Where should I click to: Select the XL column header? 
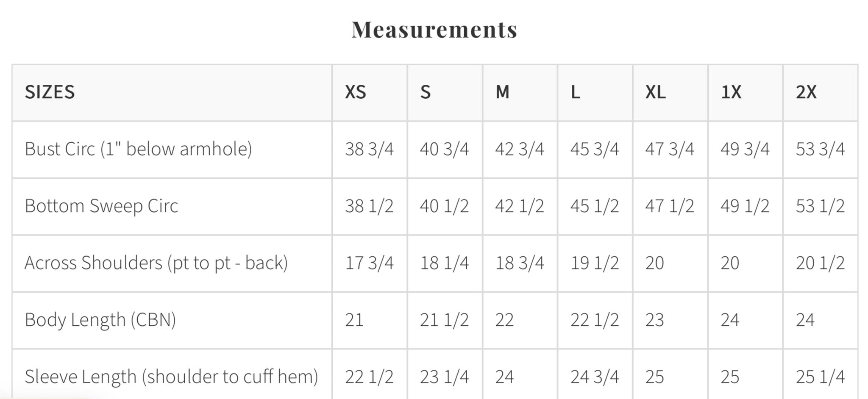655,92
